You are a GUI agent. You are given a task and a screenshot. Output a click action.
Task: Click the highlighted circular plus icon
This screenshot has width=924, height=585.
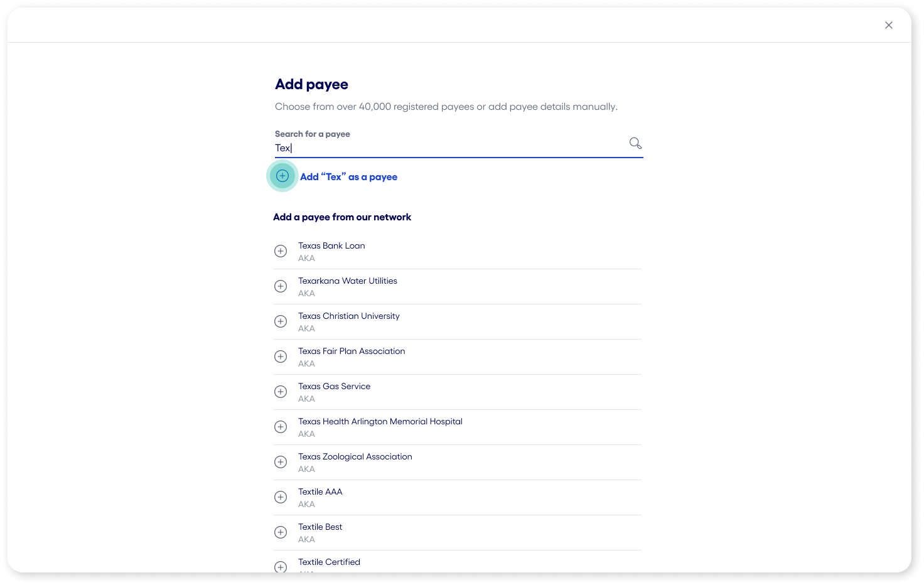coord(282,176)
